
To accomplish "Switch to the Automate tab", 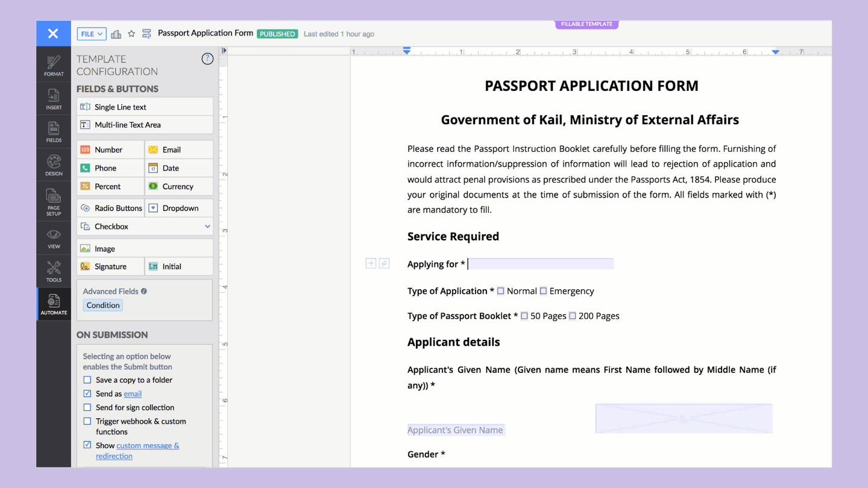I will (x=54, y=304).
